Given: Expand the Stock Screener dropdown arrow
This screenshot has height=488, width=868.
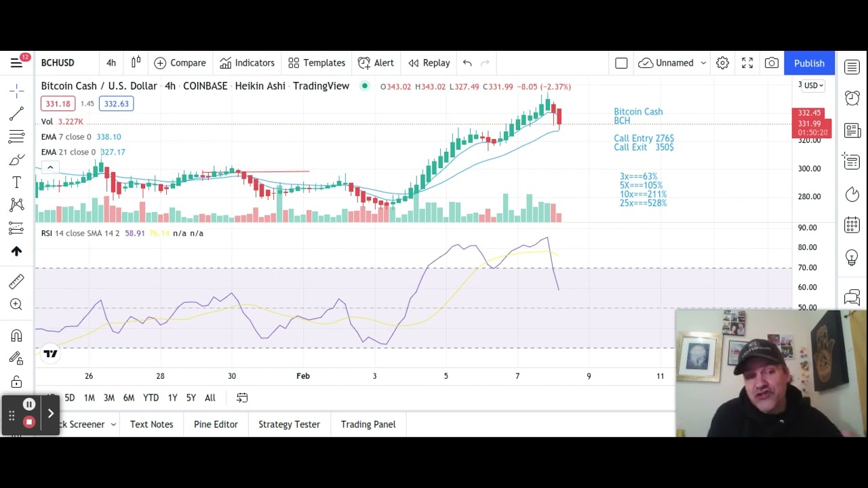Looking at the screenshot, I should (x=113, y=424).
